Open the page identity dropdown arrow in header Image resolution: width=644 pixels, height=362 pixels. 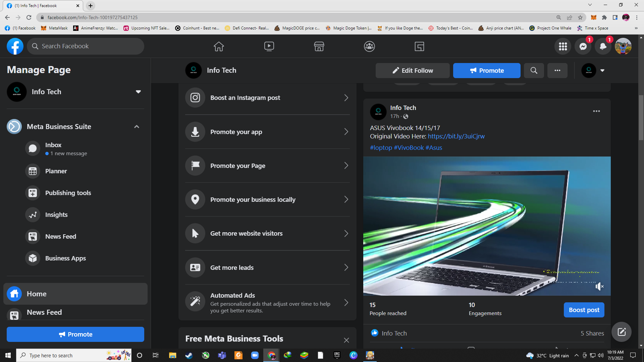pyautogui.click(x=602, y=70)
